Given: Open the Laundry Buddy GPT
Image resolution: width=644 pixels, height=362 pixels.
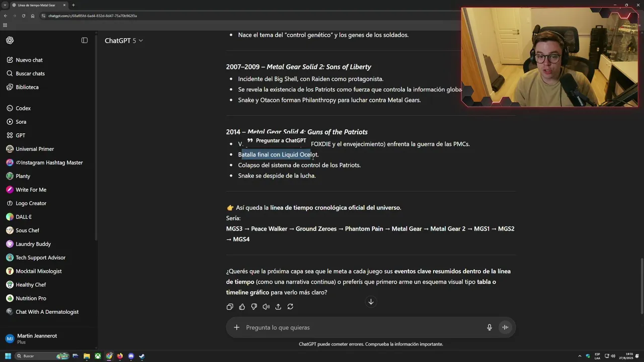Looking at the screenshot, I should 33,244.
